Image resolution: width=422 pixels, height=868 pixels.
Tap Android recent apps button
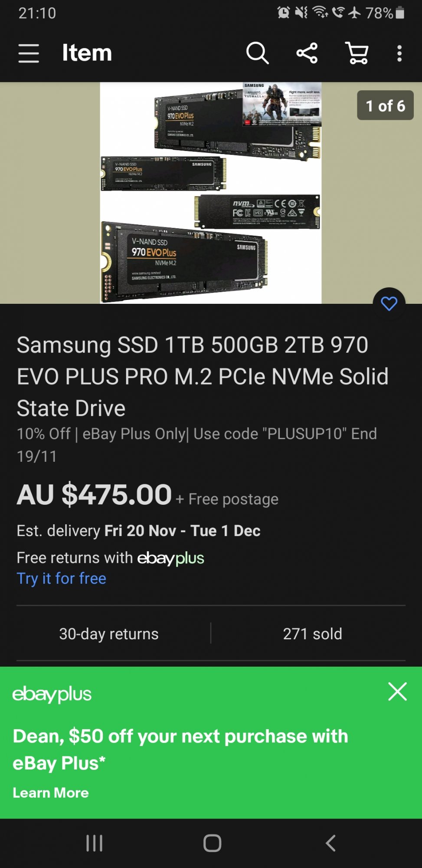pyautogui.click(x=94, y=843)
